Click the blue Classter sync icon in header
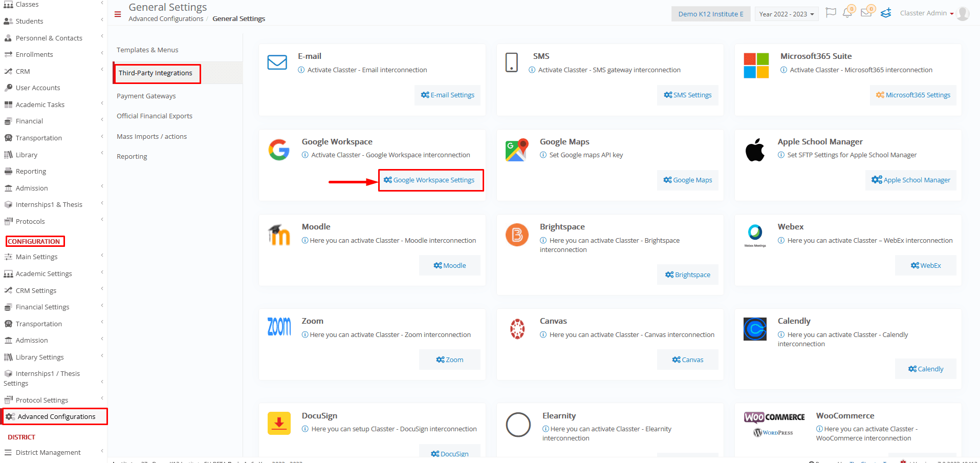Image resolution: width=980 pixels, height=463 pixels. (x=886, y=13)
